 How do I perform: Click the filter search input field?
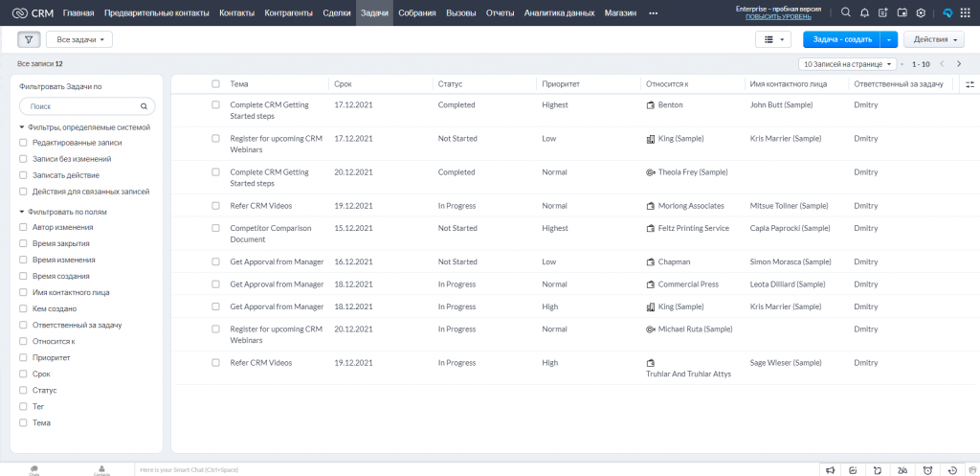pyautogui.click(x=87, y=106)
